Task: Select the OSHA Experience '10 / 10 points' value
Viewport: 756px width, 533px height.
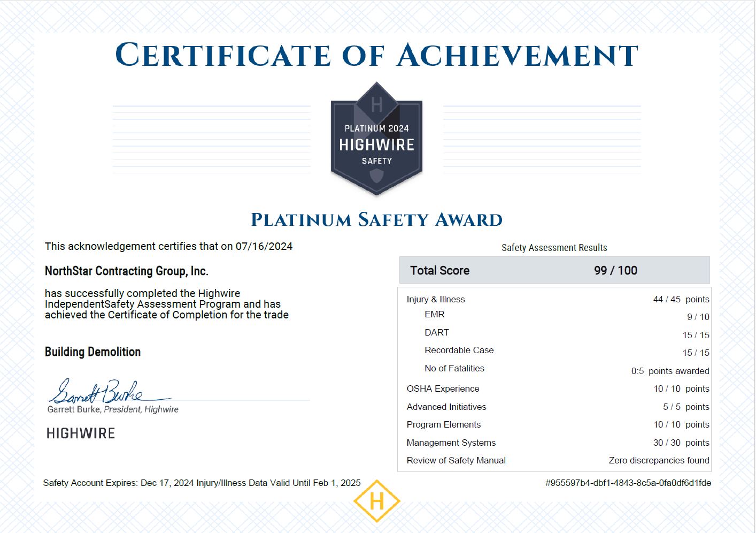Action: (x=682, y=389)
